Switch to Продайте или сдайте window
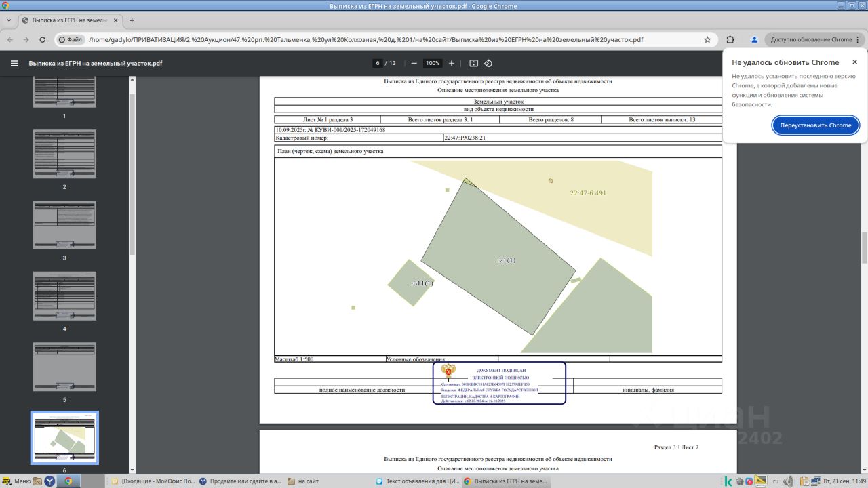This screenshot has width=868, height=488. coord(240,481)
